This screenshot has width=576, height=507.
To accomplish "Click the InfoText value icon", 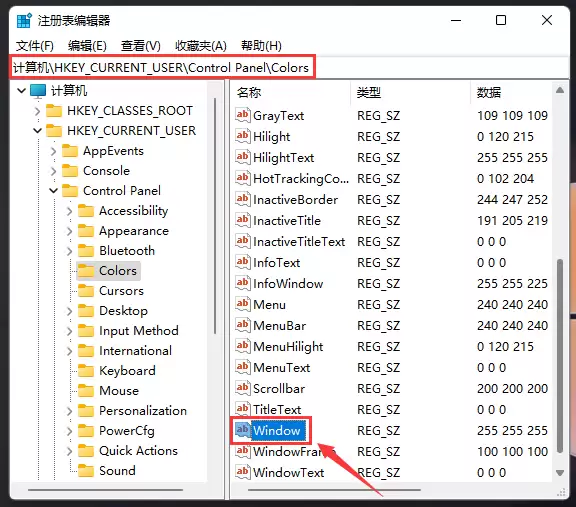I will point(242,262).
